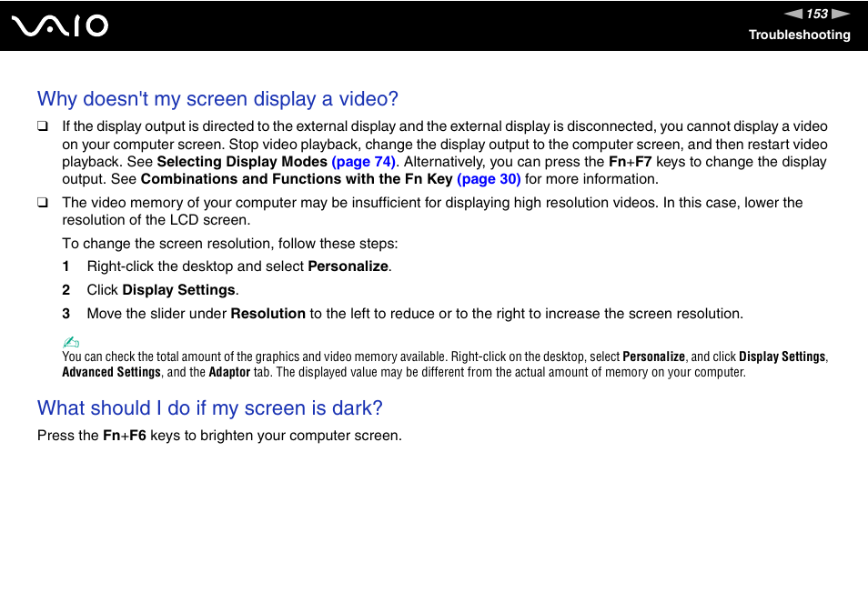Click the first bullet checkbox symbol

43,126
